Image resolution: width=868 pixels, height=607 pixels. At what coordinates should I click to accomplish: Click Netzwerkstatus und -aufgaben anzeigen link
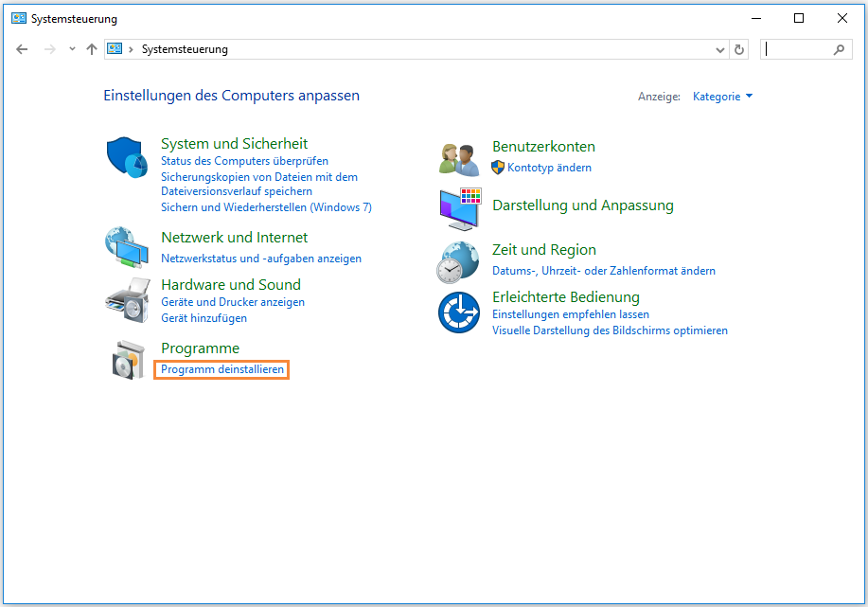pos(262,259)
